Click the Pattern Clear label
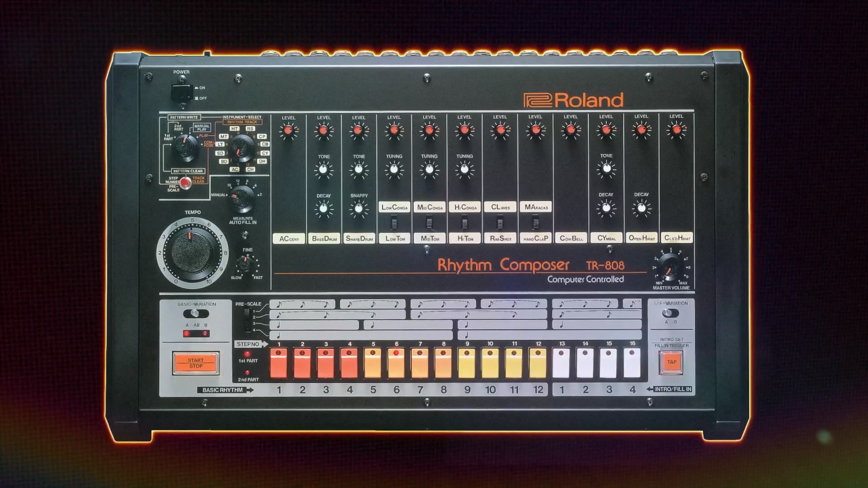The image size is (868, 488). click(x=188, y=171)
